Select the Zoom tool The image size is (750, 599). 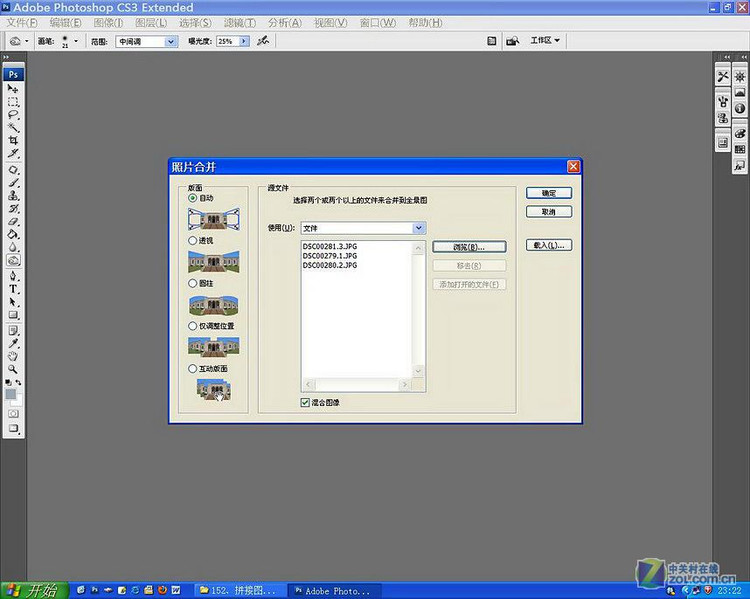(x=13, y=369)
